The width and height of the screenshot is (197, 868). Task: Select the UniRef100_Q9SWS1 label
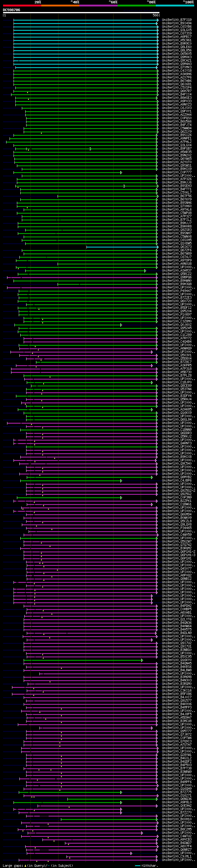tap(177, 165)
